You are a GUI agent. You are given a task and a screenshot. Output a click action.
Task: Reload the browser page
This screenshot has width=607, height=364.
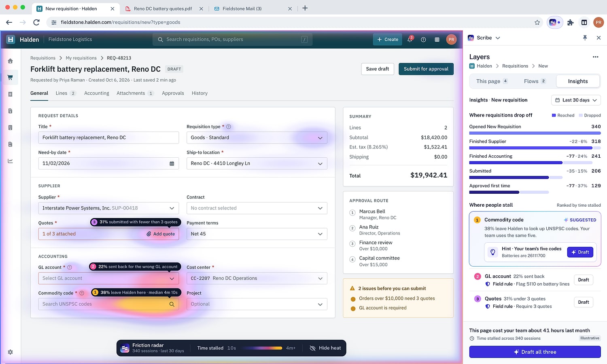[36, 22]
